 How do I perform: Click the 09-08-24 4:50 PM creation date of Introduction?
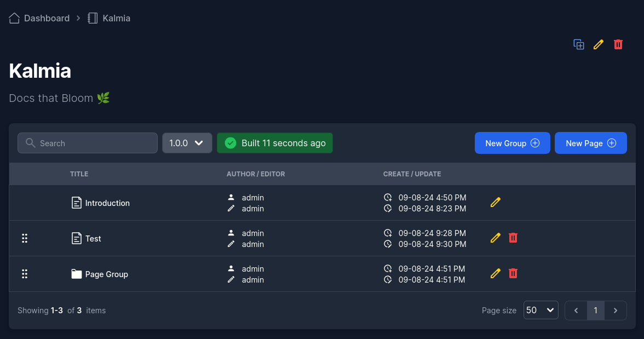pyautogui.click(x=432, y=198)
